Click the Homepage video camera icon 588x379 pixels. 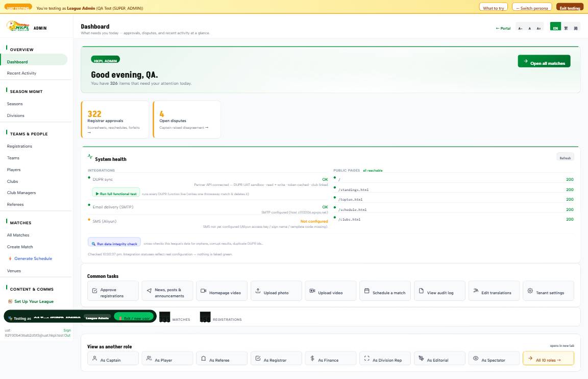tap(203, 291)
